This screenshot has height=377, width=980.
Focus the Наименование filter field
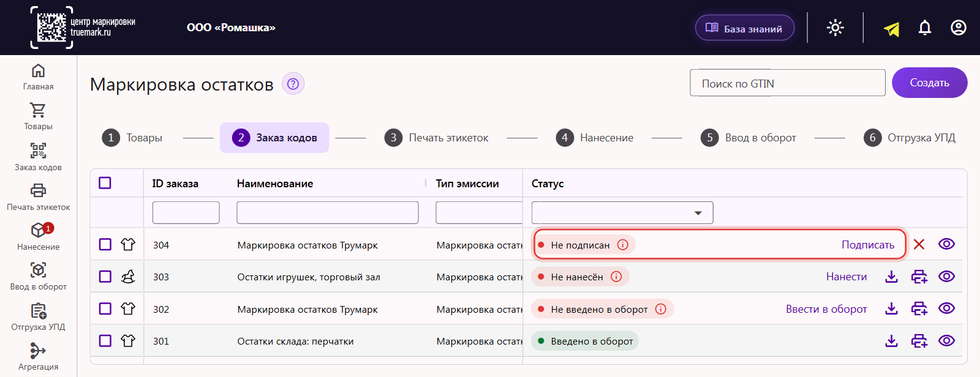[x=328, y=212]
